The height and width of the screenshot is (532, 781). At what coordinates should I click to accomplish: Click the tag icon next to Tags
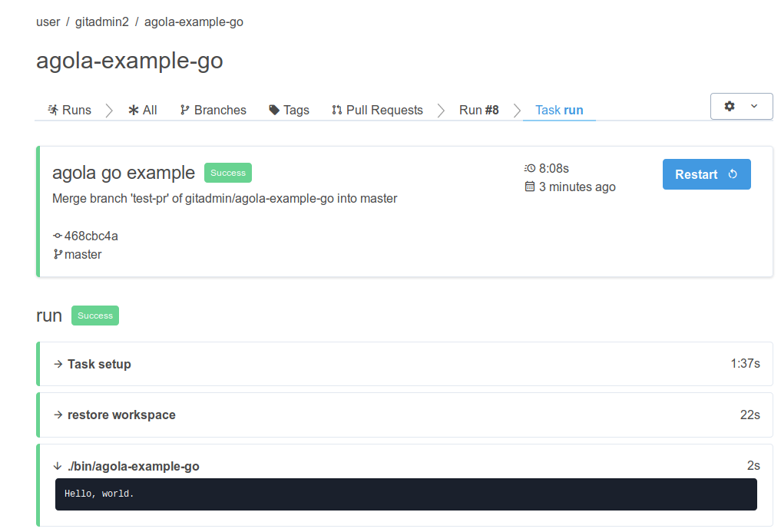pos(274,110)
